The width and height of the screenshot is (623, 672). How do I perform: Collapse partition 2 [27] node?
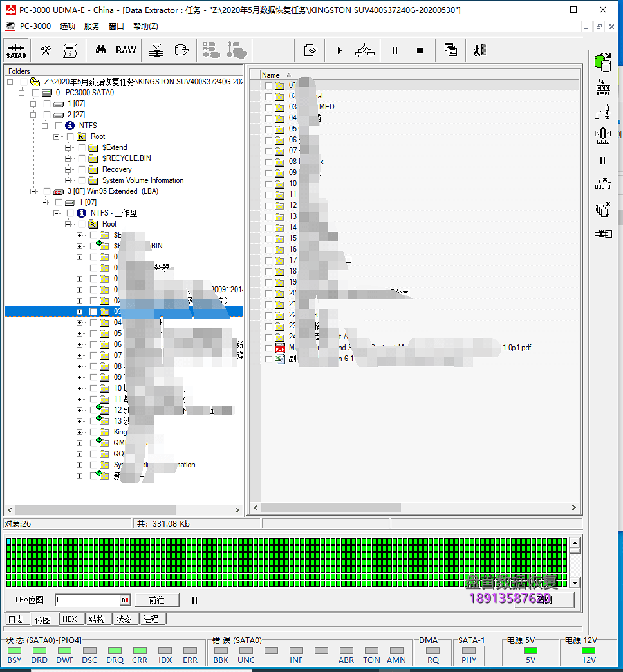tap(33, 115)
